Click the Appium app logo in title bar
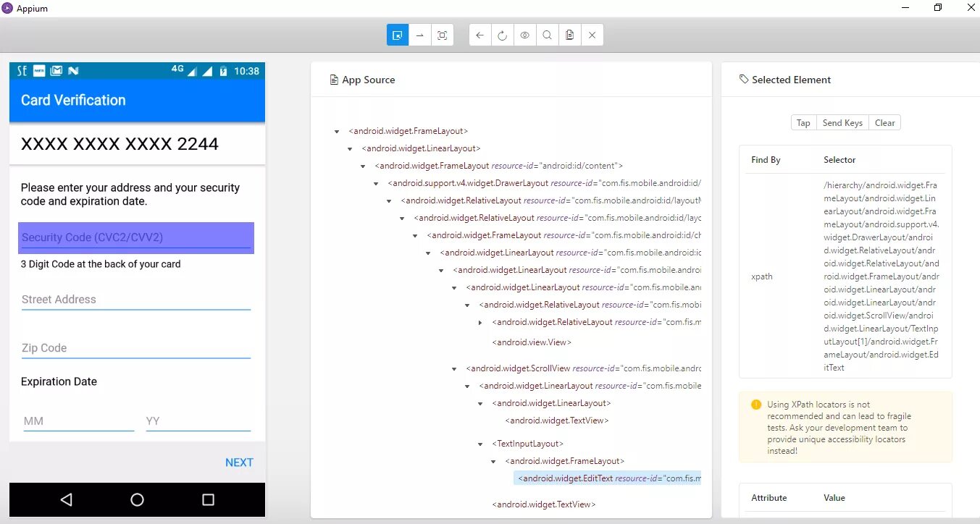980x524 pixels. [7, 8]
